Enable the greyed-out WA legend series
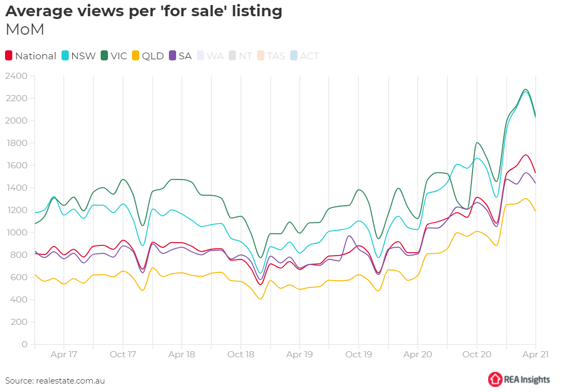The width and height of the screenshot is (562, 392). (215, 56)
